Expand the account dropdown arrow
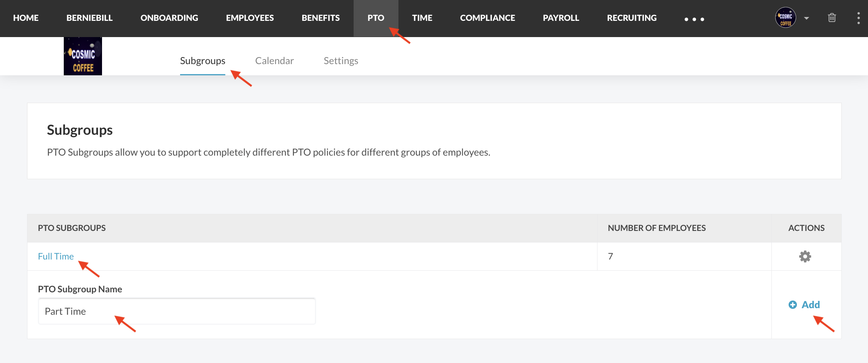The image size is (868, 363). (x=807, y=18)
